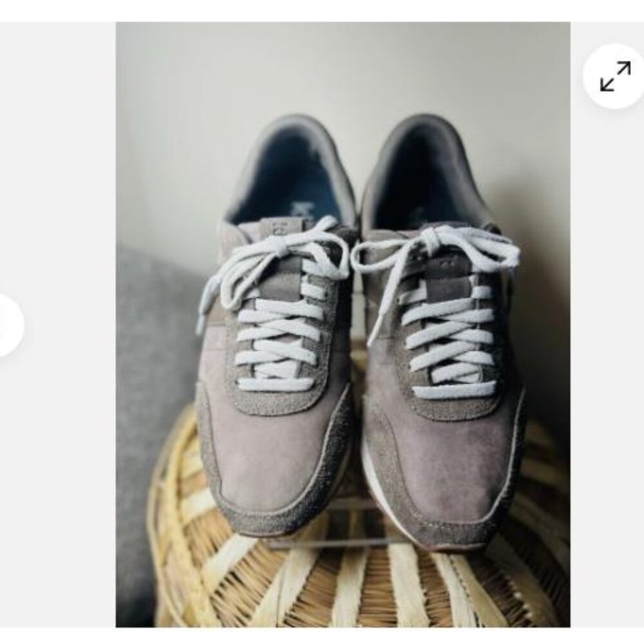Go to the previous product photo

[9, 325]
